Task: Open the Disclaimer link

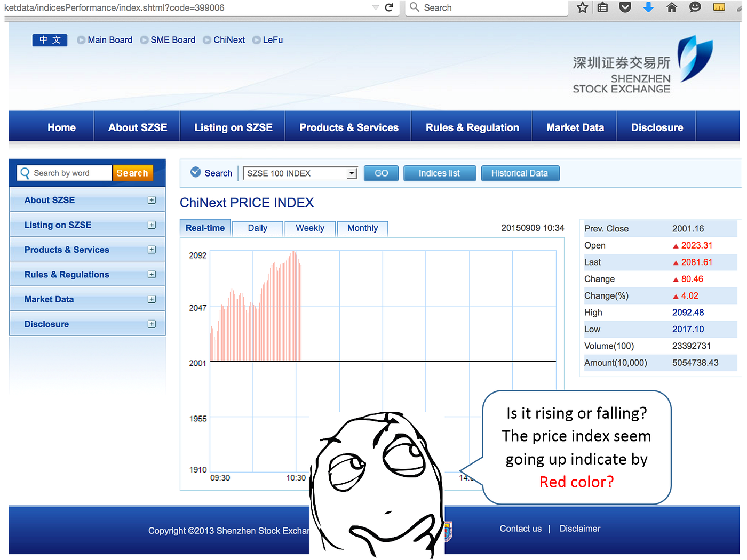Action: coord(580,529)
